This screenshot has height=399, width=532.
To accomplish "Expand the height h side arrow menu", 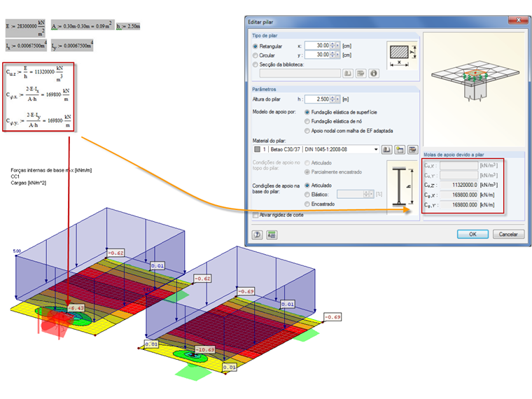I will [x=337, y=99].
